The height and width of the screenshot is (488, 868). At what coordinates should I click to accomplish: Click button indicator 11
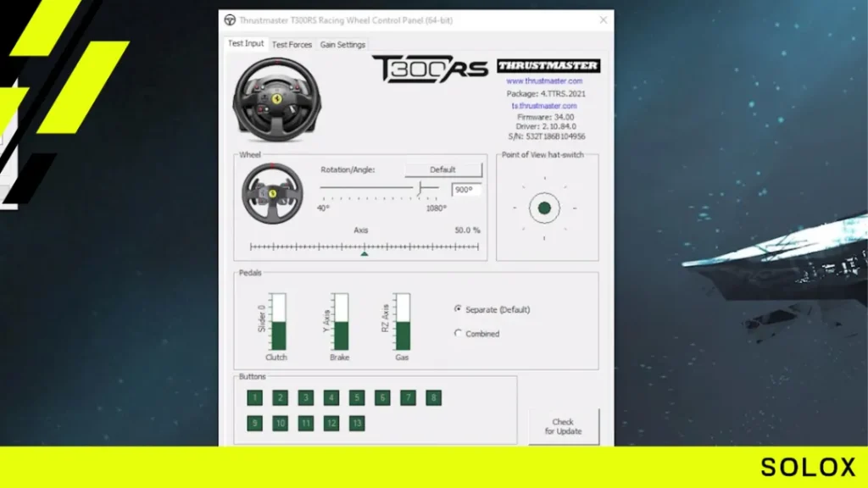point(305,424)
